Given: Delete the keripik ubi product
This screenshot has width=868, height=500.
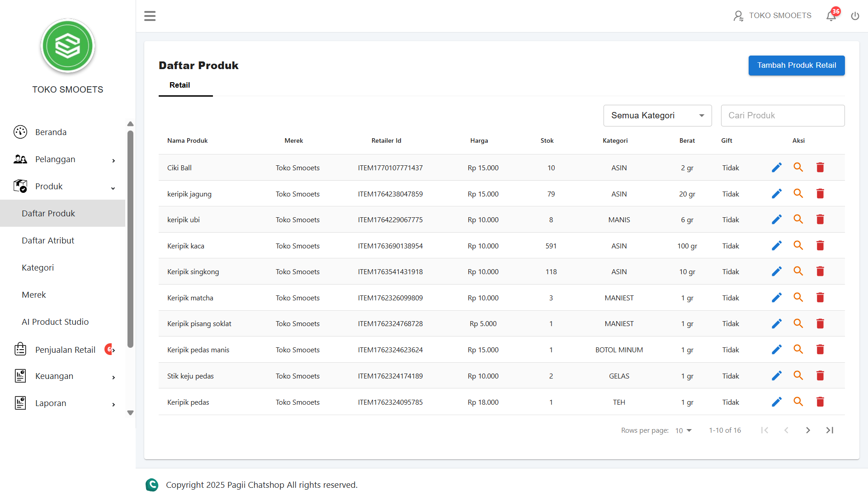Looking at the screenshot, I should pos(820,220).
